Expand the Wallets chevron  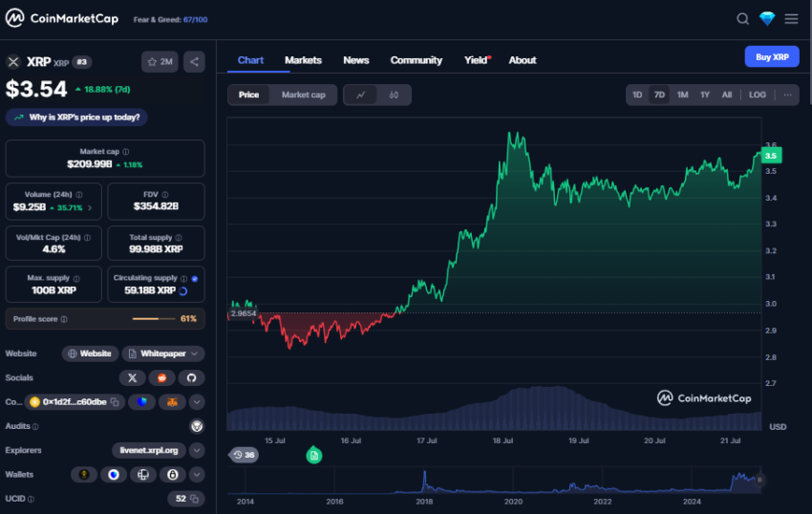tap(197, 475)
